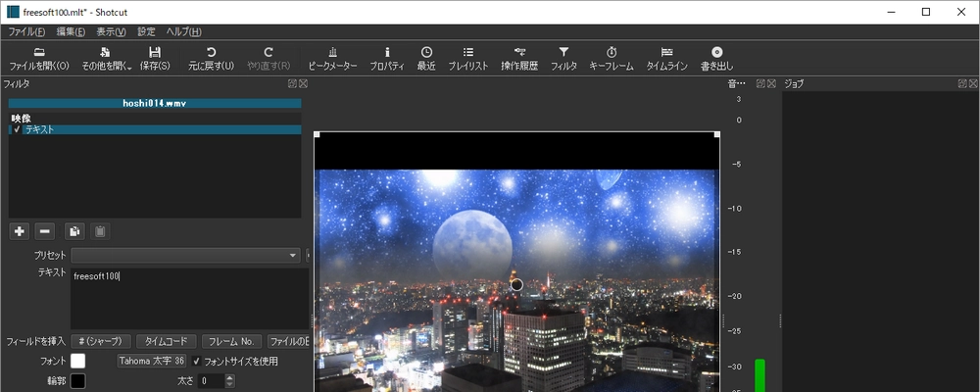Click the black 輪郭 outline color swatch
This screenshot has height=392, width=980.
pyautogui.click(x=77, y=380)
